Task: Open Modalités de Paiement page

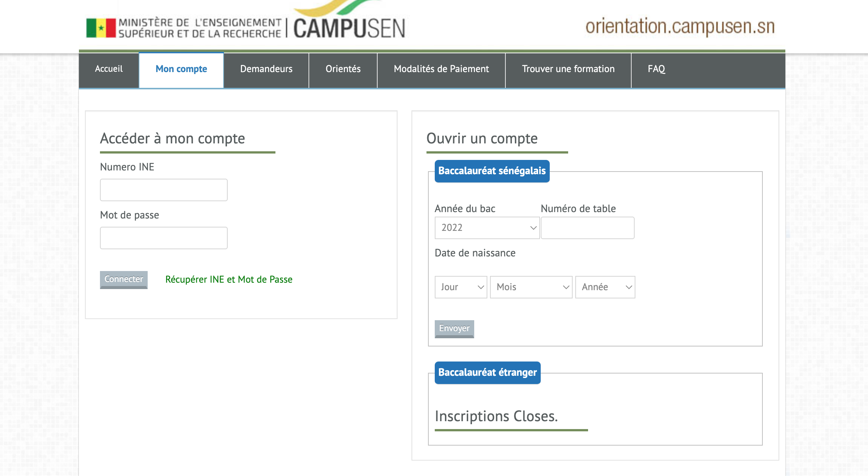Action: (441, 69)
